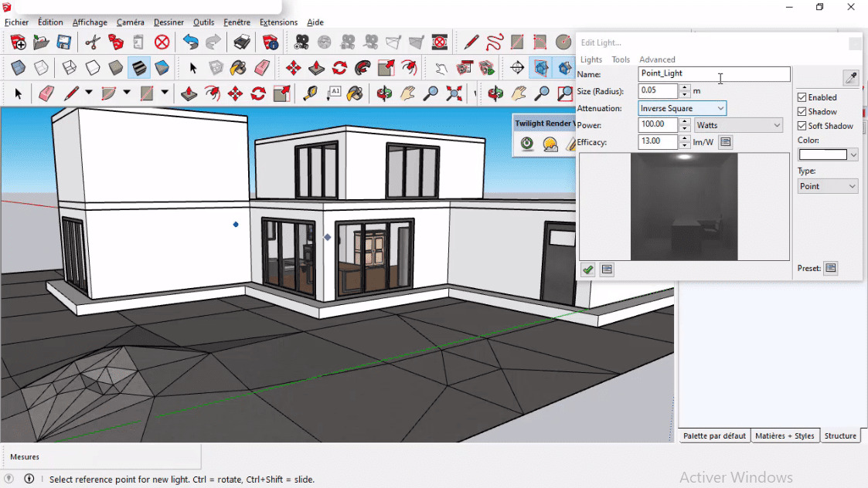Switch to the Advanced tab

tap(657, 59)
